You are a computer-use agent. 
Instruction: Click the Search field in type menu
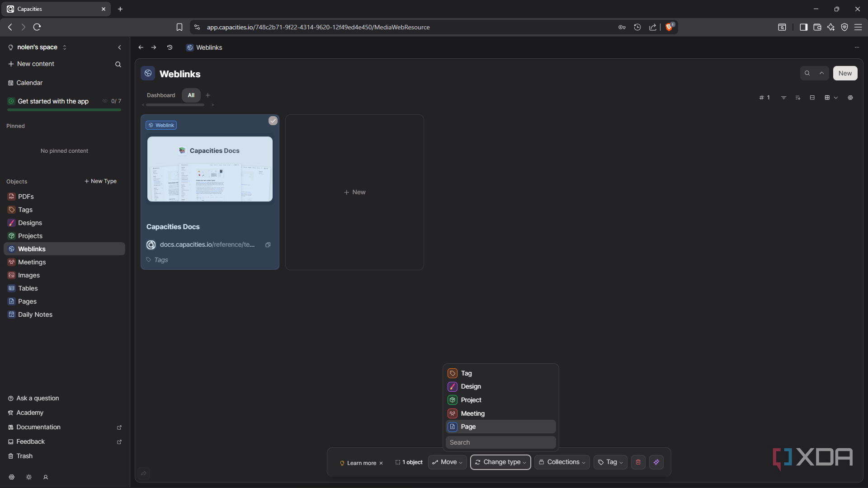pyautogui.click(x=500, y=442)
